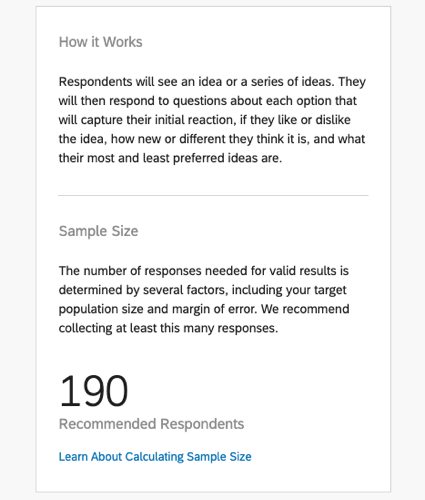The height and width of the screenshot is (500, 425).
Task: Select the large 190 number
Action: click(x=94, y=391)
